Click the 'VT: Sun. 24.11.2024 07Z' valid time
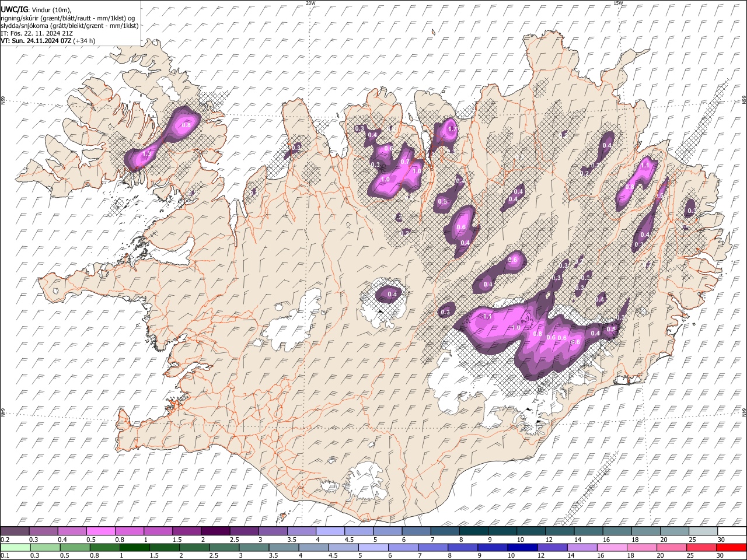This screenshot has height=560, width=747. point(36,41)
